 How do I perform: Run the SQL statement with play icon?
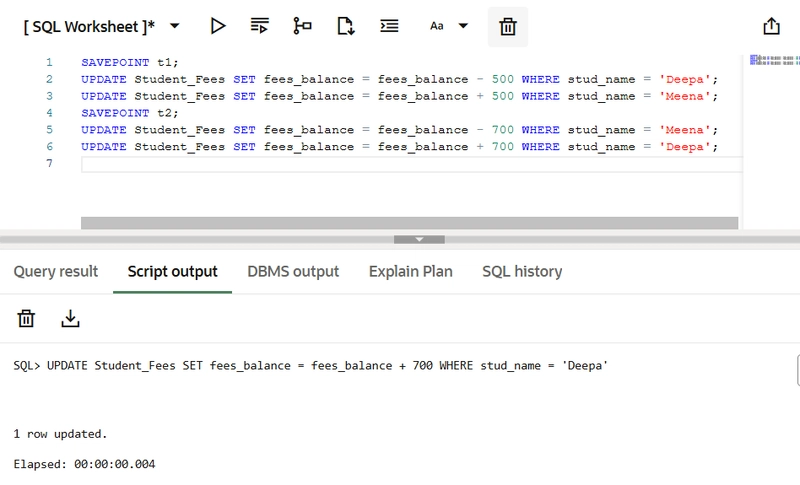218,26
